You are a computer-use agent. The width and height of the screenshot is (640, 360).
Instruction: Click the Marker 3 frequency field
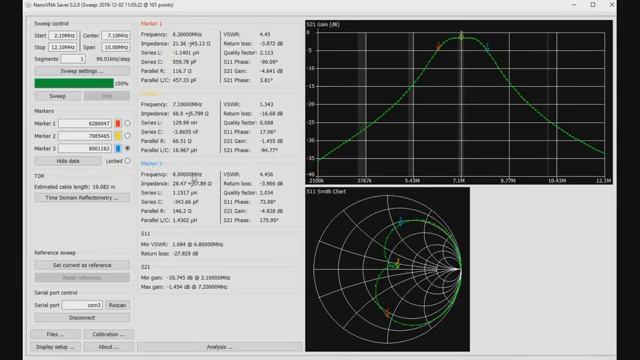coord(85,149)
